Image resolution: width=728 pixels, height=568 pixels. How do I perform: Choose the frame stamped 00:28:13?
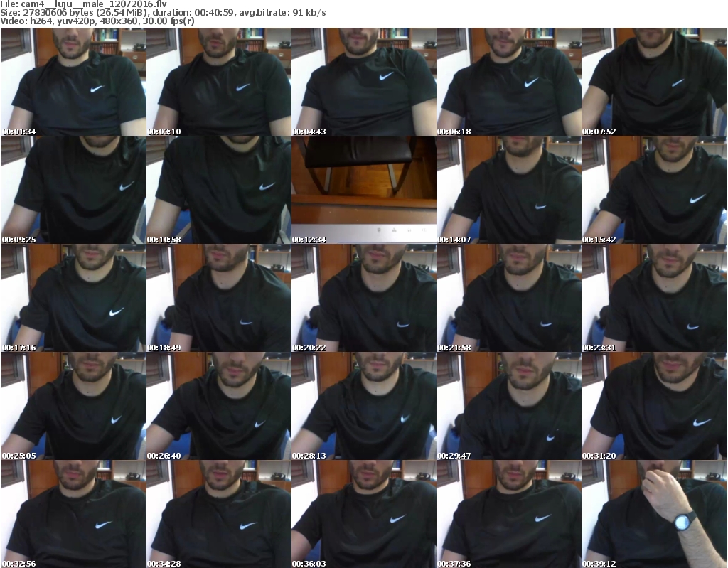click(x=364, y=406)
